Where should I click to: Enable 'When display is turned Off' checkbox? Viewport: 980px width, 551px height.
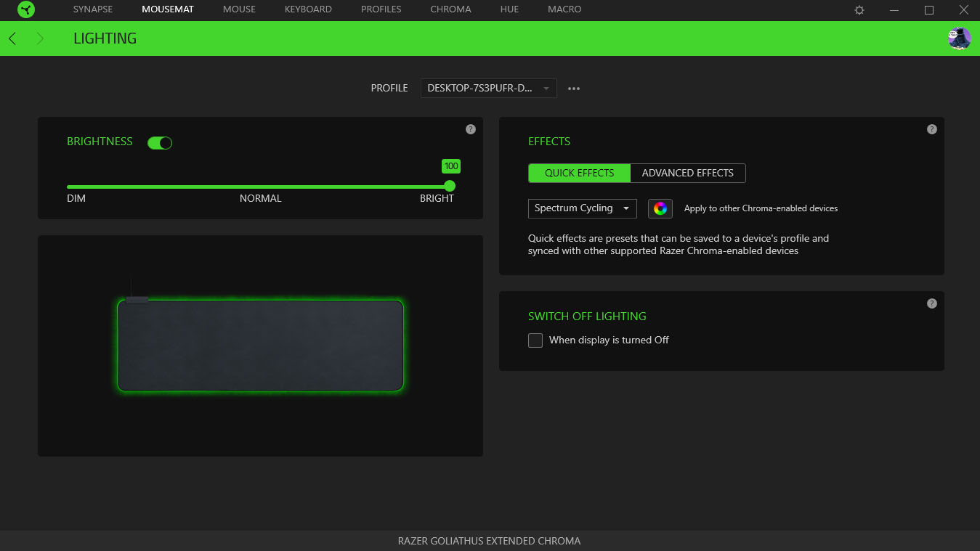(535, 340)
